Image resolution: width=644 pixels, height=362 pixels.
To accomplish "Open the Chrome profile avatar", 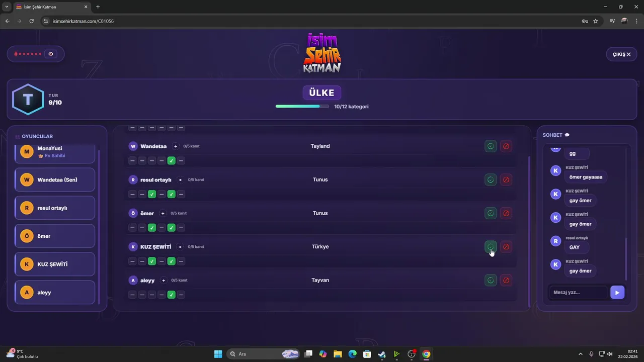I will point(624,21).
